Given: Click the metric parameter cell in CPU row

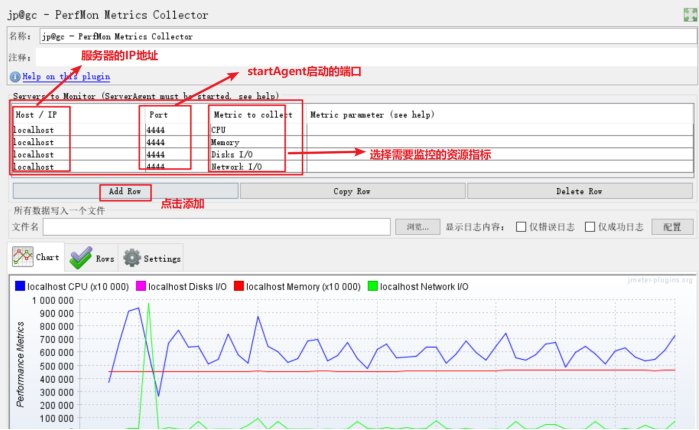Looking at the screenshot, I should coord(500,130).
